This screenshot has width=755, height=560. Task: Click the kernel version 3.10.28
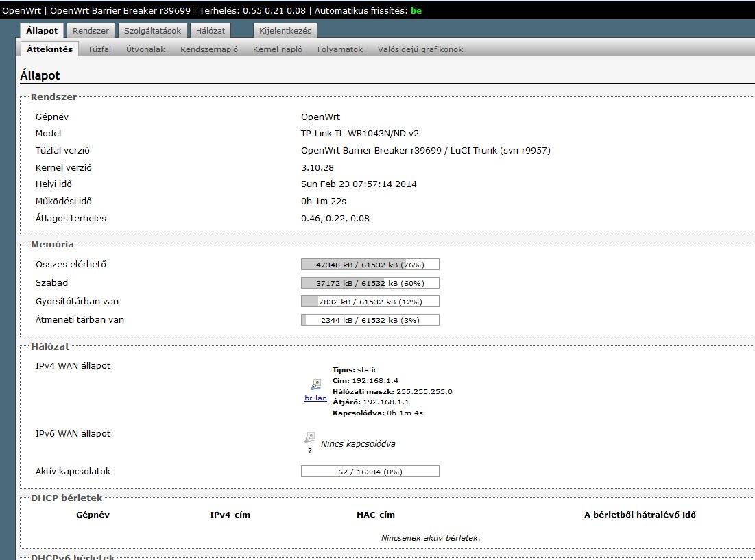(x=317, y=167)
